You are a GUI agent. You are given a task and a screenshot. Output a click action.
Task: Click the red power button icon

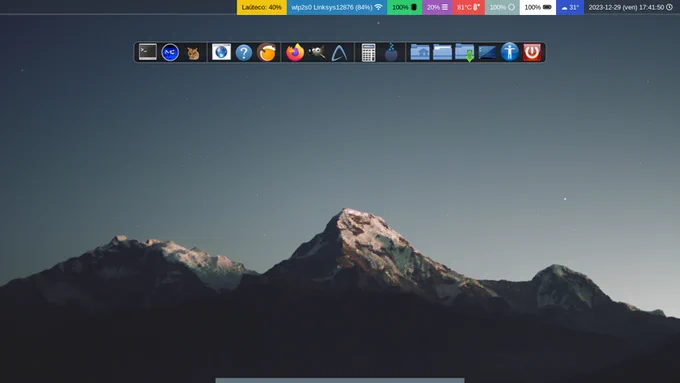tap(532, 52)
